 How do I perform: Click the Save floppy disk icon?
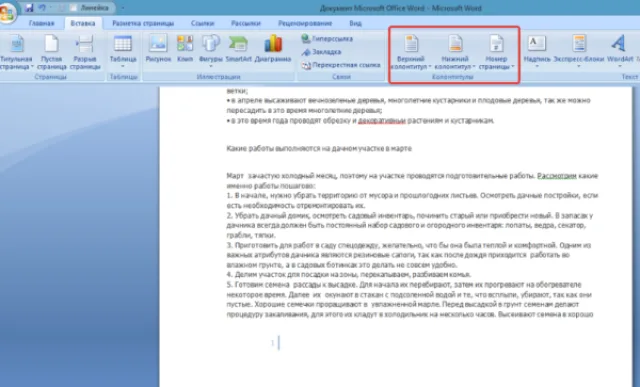click(29, 8)
